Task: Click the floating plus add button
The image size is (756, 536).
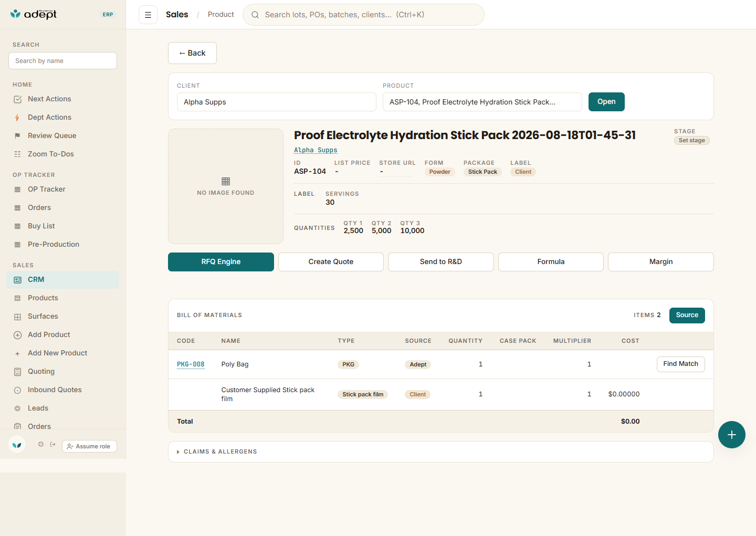Action: (732, 435)
